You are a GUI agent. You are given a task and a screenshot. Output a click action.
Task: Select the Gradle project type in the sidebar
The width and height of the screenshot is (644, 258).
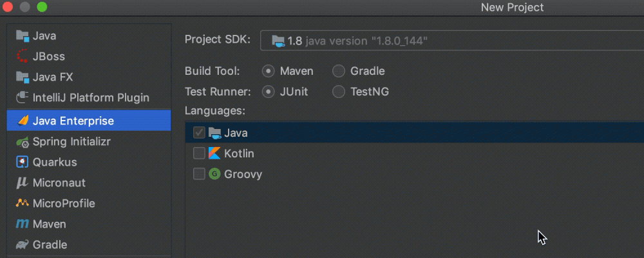[x=89, y=245]
